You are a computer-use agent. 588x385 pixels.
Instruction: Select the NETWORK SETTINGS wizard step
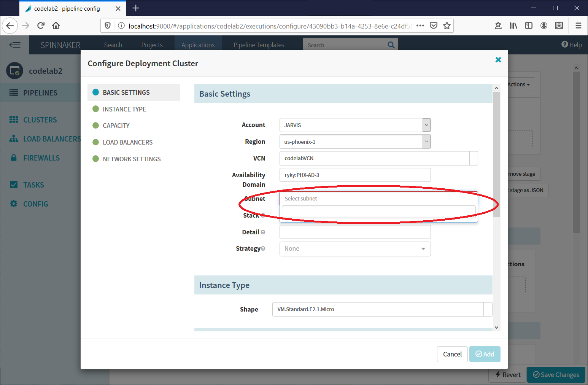pyautogui.click(x=132, y=159)
